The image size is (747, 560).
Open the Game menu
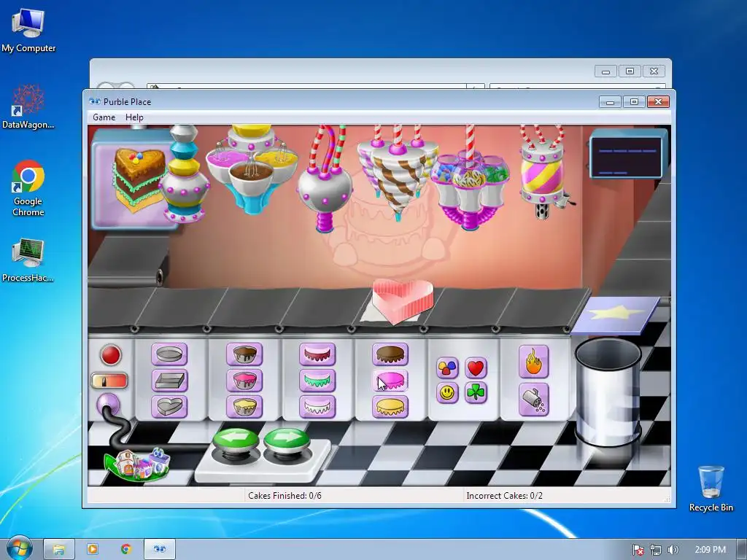[x=104, y=117]
